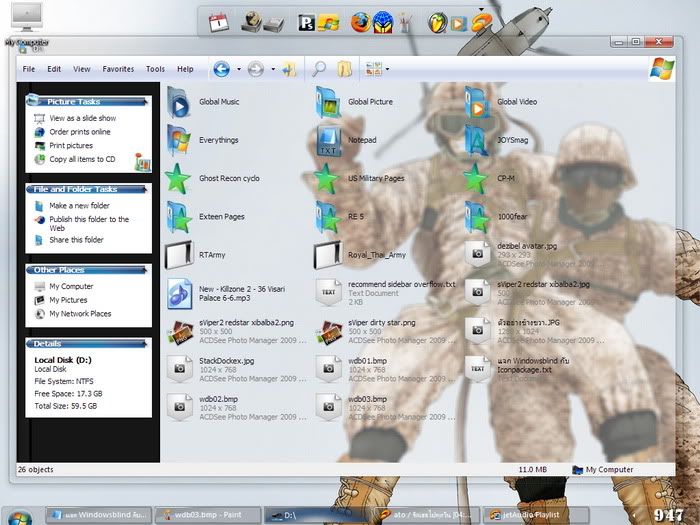Viewport: 700px width, 525px height.
Task: Select the wdb03.bmp file
Action: point(386,408)
